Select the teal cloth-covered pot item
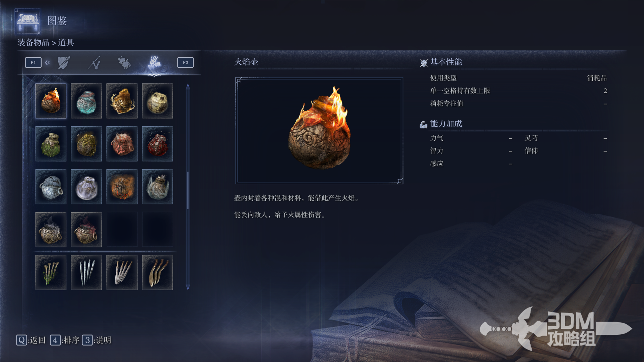Image resolution: width=644 pixels, height=362 pixels. (x=86, y=101)
